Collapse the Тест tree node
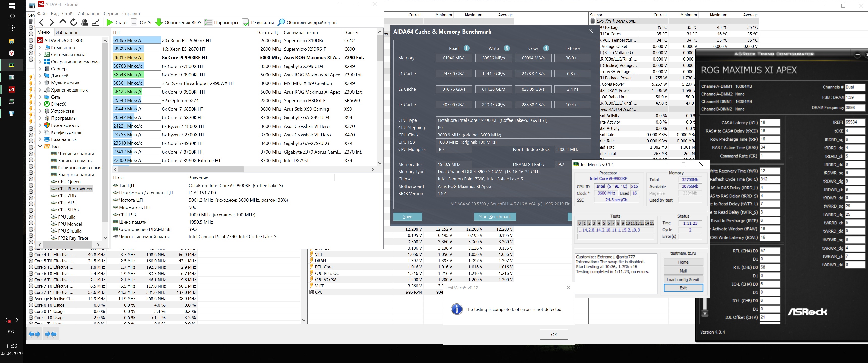 tap(40, 146)
